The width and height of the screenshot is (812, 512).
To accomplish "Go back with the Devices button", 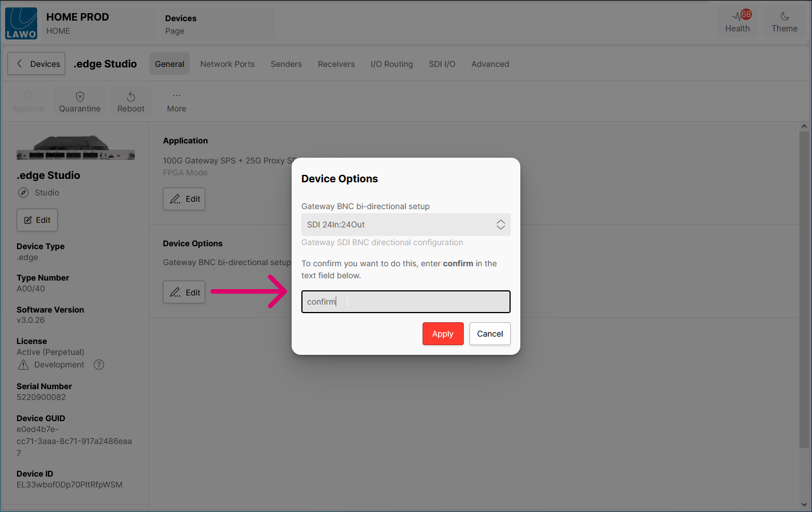I will (37, 64).
